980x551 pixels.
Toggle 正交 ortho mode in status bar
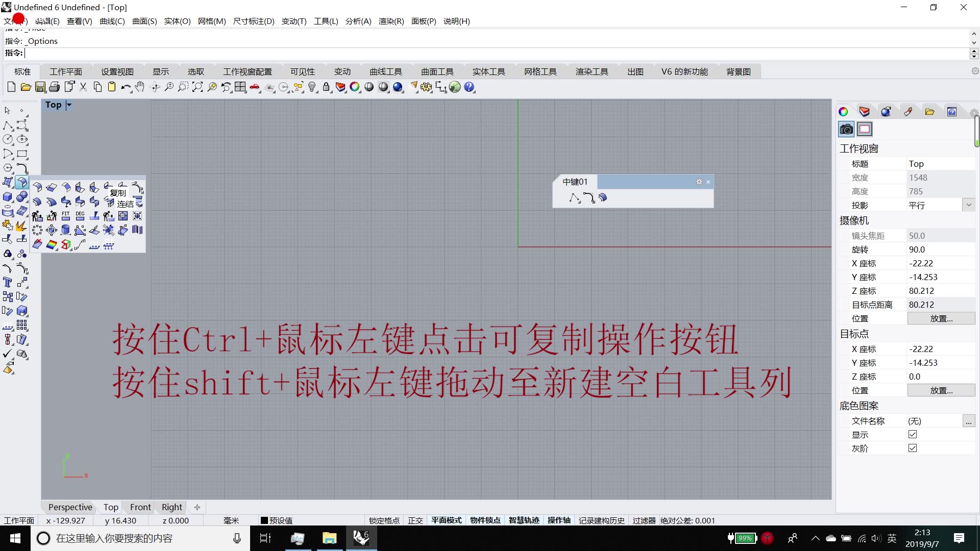tap(415, 520)
